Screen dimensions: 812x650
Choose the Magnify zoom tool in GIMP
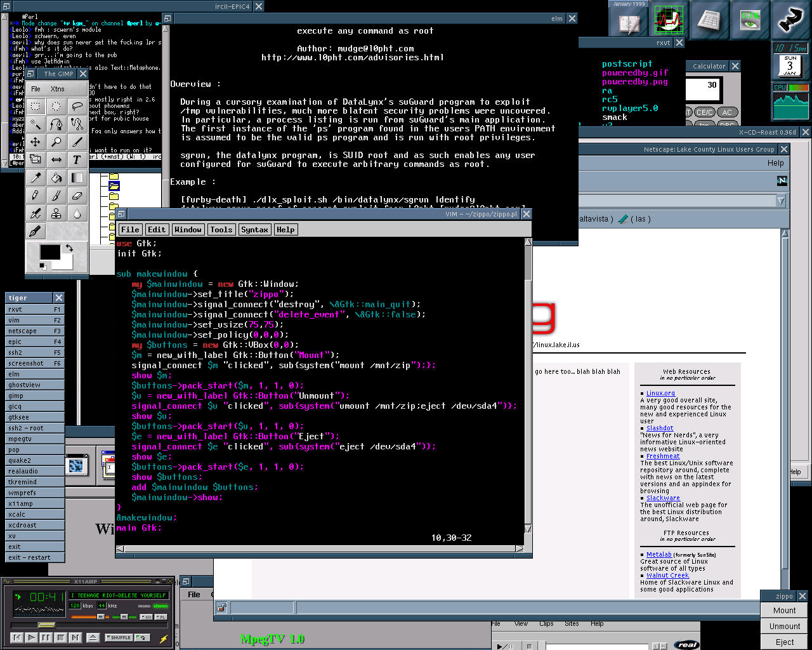[56, 142]
